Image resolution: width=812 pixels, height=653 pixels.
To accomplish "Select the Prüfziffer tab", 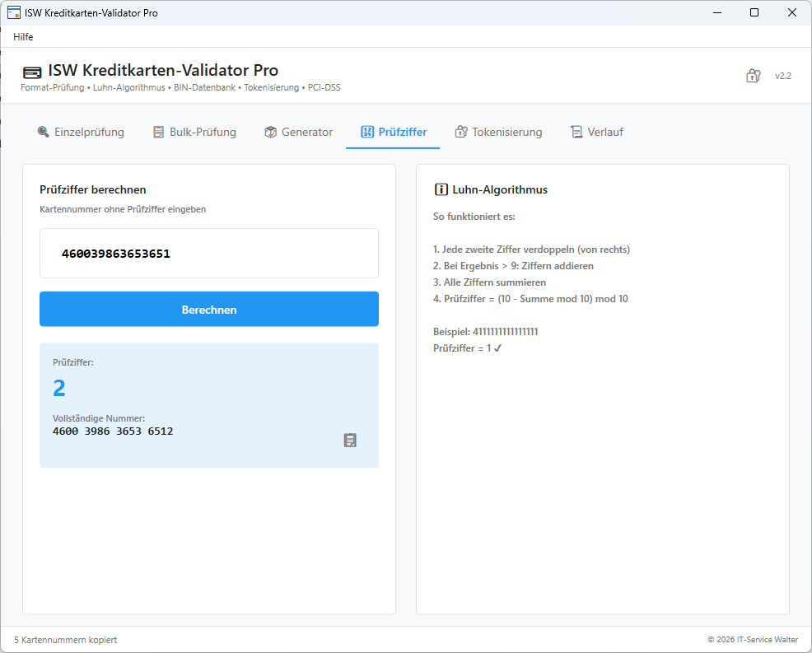I will [393, 132].
